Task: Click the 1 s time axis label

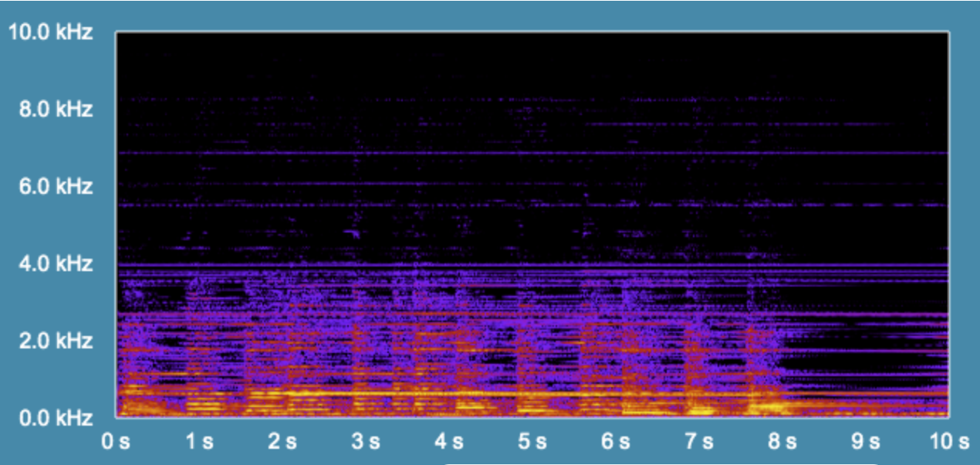Action: 199,443
